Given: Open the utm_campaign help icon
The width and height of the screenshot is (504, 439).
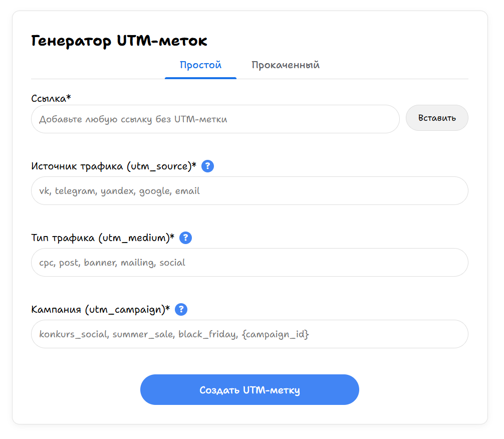Looking at the screenshot, I should tap(181, 309).
